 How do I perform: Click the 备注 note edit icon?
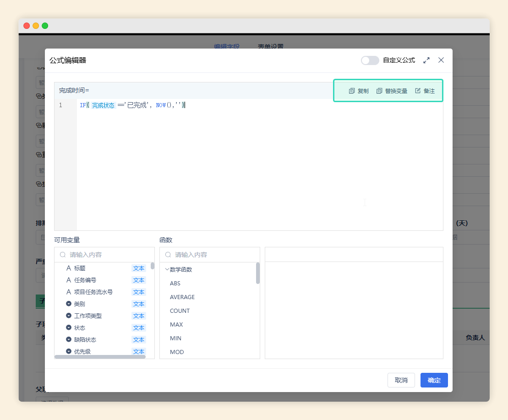tap(418, 91)
